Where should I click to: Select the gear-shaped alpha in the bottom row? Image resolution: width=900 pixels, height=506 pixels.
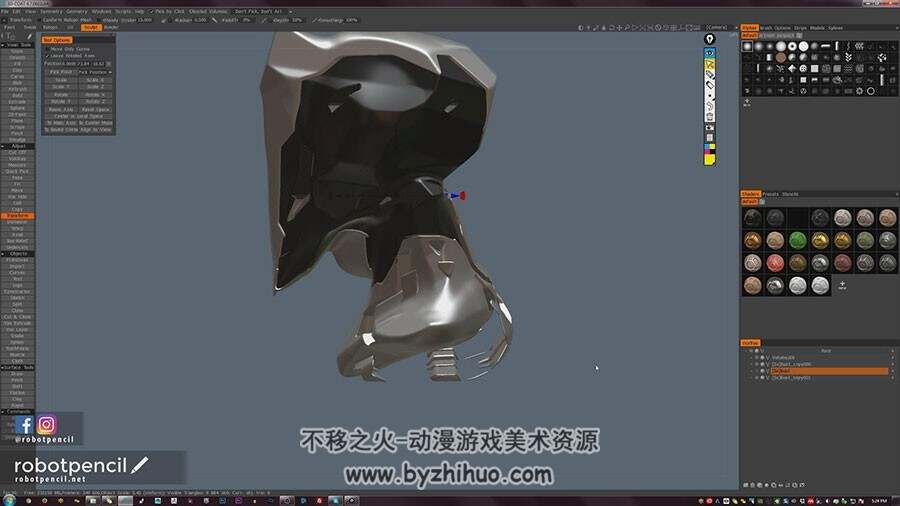[859, 91]
